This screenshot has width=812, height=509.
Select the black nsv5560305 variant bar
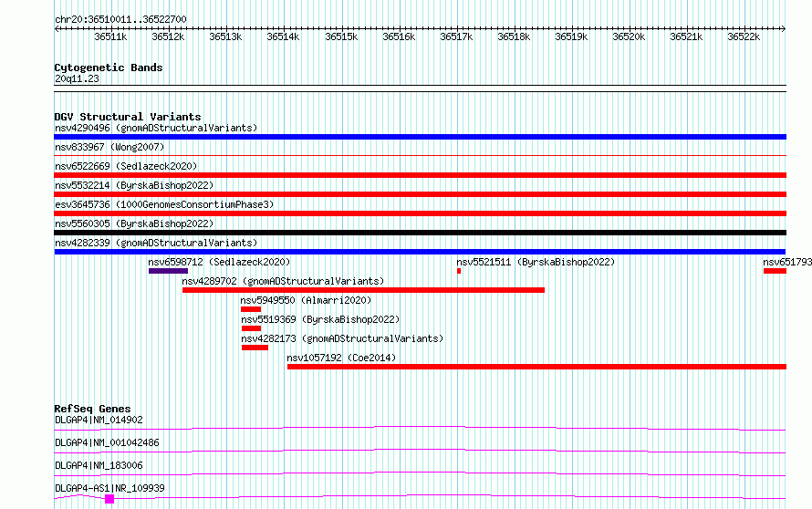(x=420, y=233)
